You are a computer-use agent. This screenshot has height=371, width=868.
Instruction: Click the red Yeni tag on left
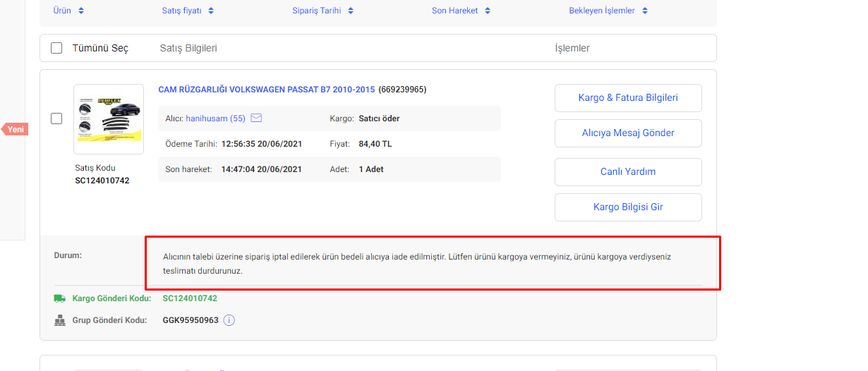pos(15,129)
